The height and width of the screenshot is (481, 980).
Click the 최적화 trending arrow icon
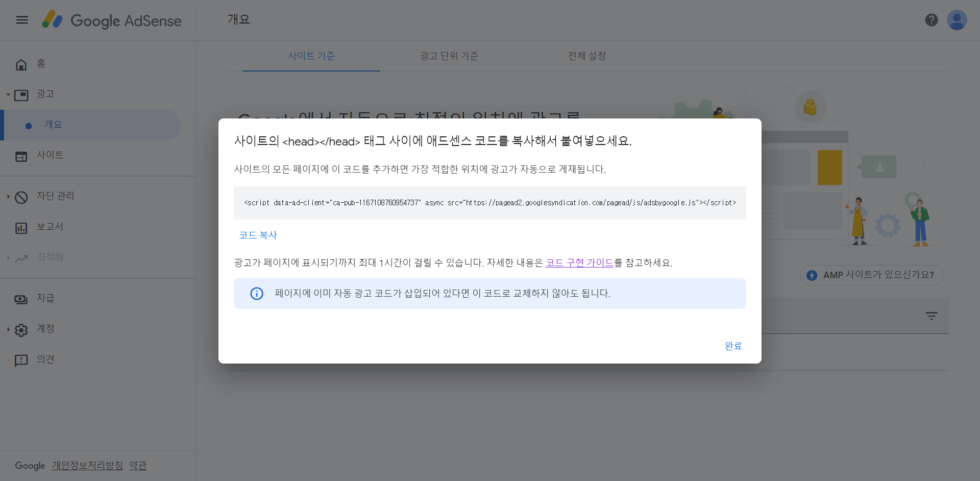21,258
